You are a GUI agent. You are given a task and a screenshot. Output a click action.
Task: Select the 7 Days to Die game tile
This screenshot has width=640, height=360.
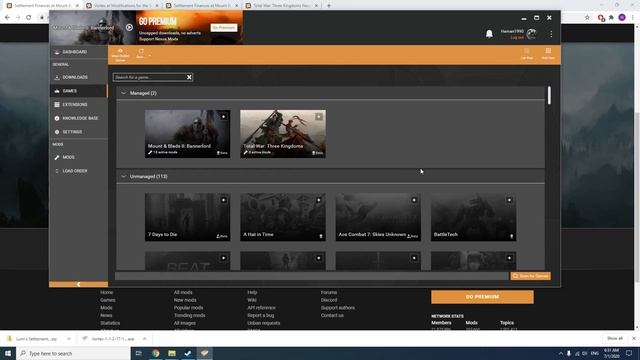pos(187,217)
